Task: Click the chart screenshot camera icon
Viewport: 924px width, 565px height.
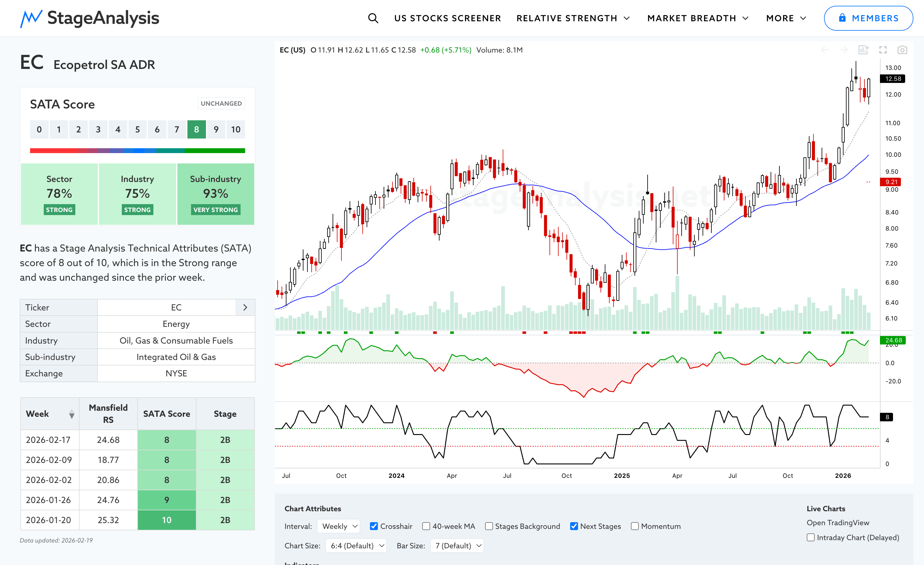Action: click(x=902, y=50)
